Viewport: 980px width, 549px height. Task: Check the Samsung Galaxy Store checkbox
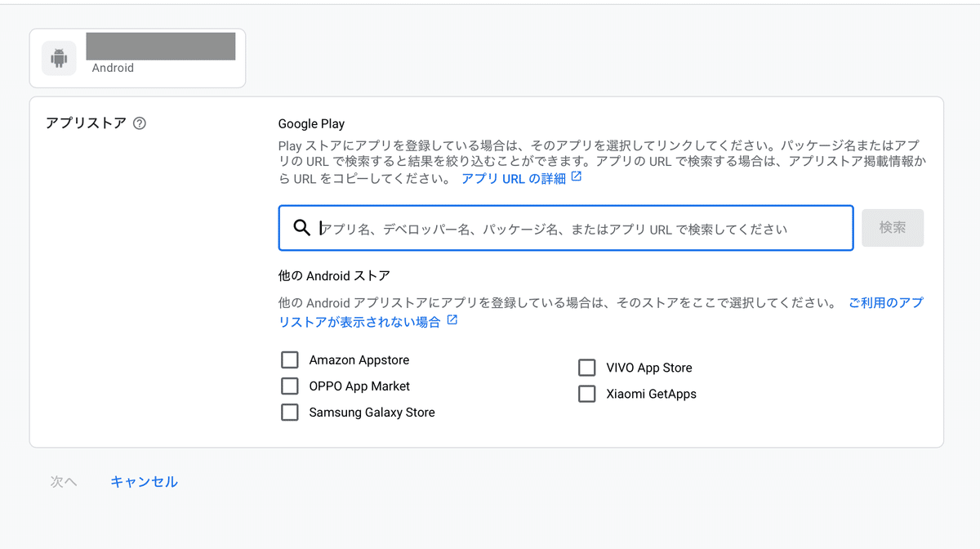pyautogui.click(x=289, y=413)
